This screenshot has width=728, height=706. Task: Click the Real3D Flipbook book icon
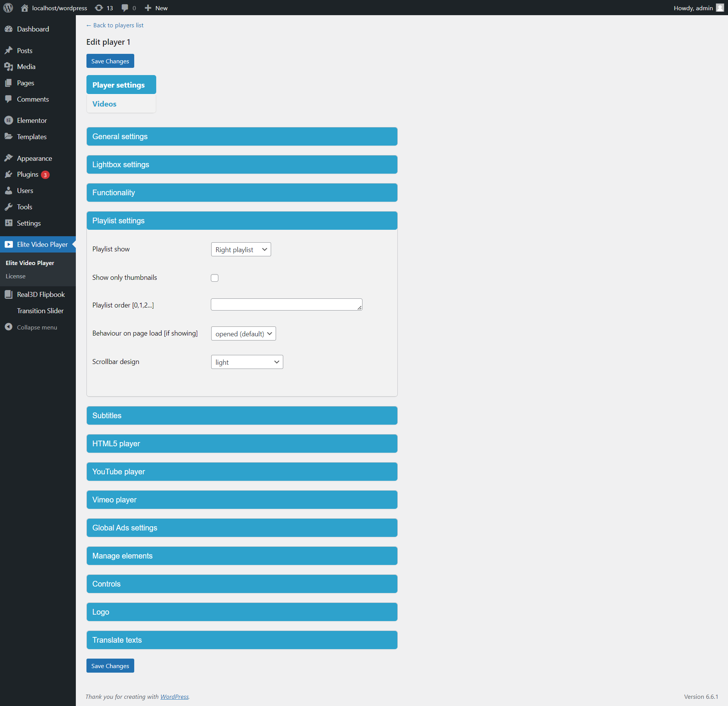point(8,294)
